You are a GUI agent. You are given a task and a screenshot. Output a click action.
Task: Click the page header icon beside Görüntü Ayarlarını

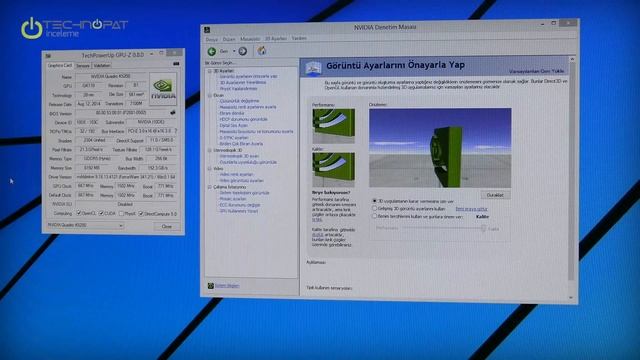tap(313, 68)
